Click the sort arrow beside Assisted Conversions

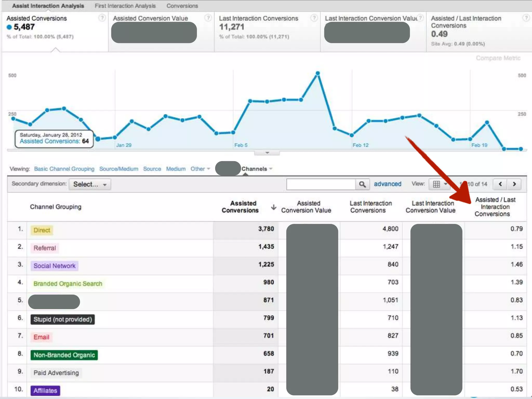tap(273, 207)
